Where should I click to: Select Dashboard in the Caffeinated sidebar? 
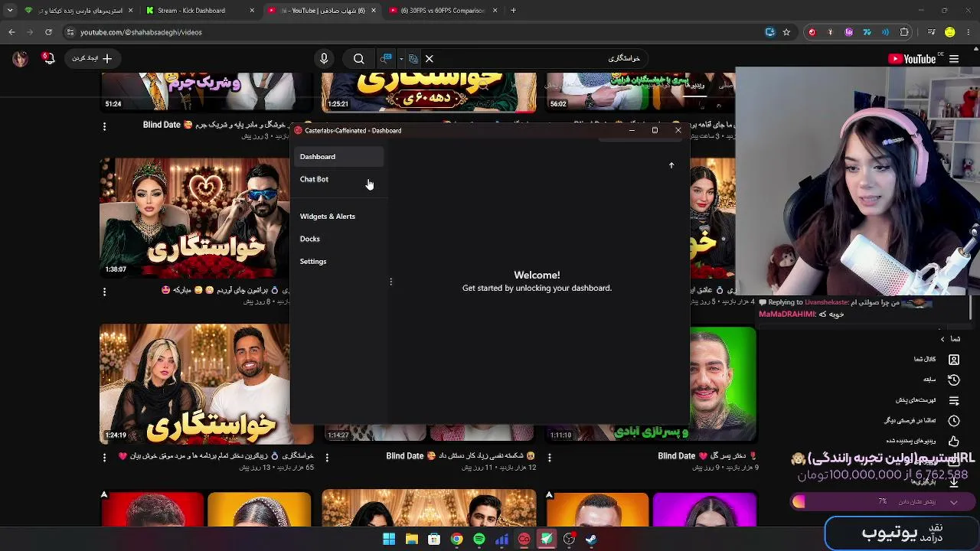[x=338, y=157]
